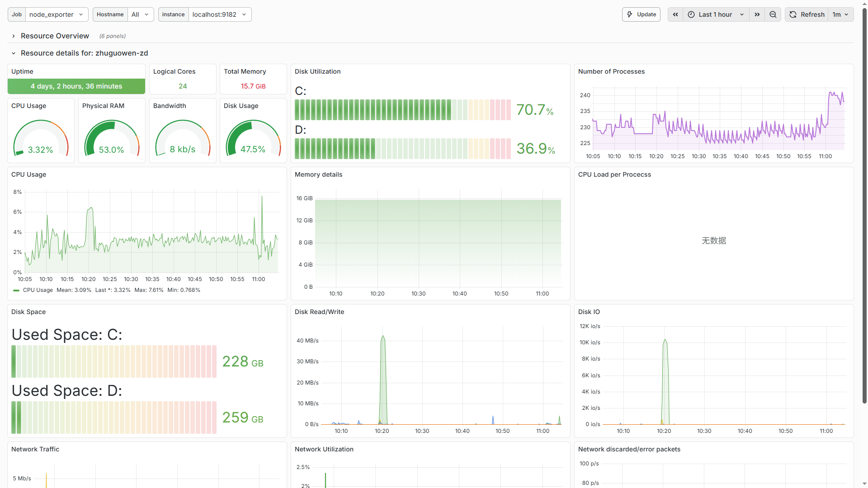
Task: Shift time range forward with double-right arrows
Action: pos(757,14)
